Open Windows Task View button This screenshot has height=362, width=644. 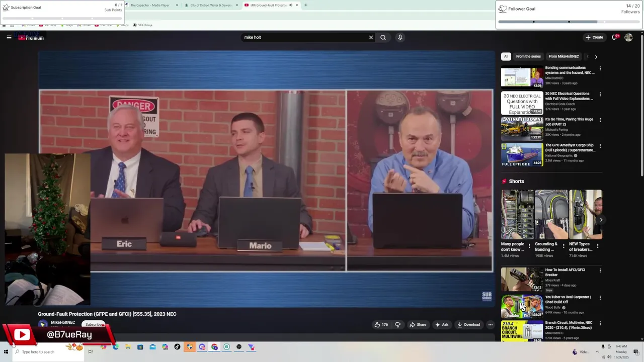(90, 351)
